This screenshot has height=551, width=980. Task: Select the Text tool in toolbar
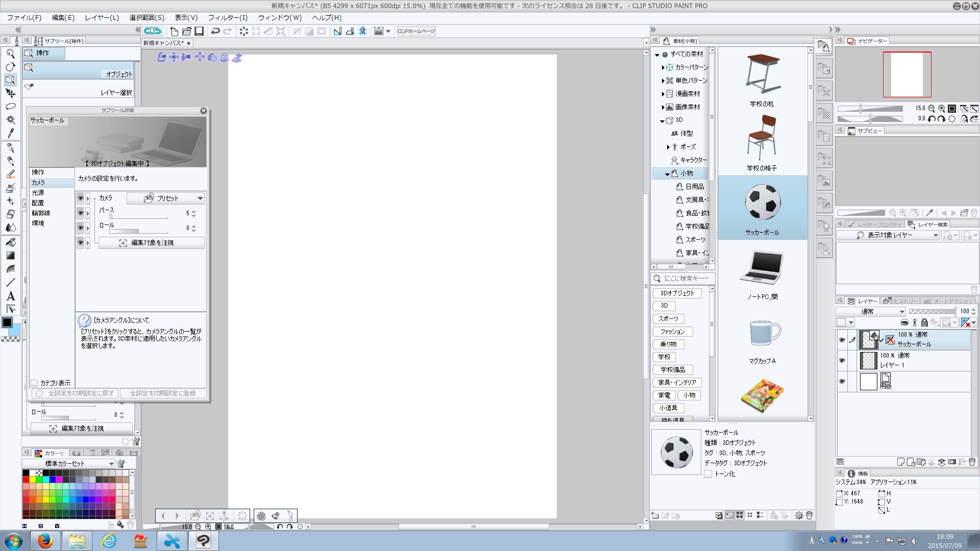pyautogui.click(x=10, y=296)
